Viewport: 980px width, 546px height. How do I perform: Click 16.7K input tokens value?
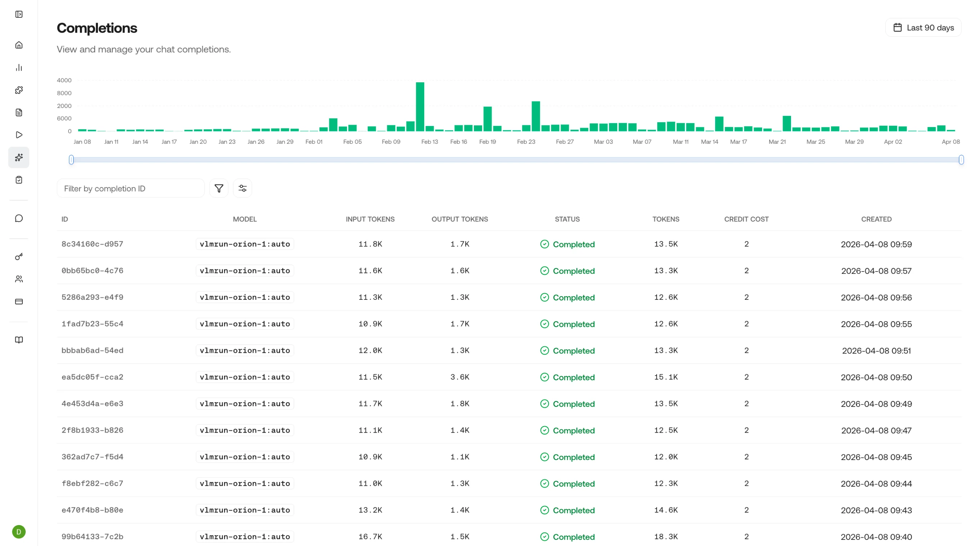click(x=370, y=537)
